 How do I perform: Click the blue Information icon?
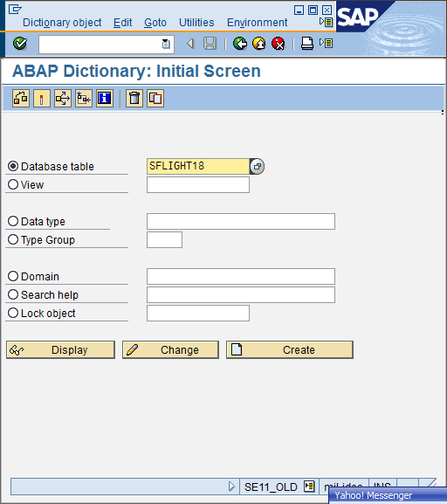[x=105, y=98]
